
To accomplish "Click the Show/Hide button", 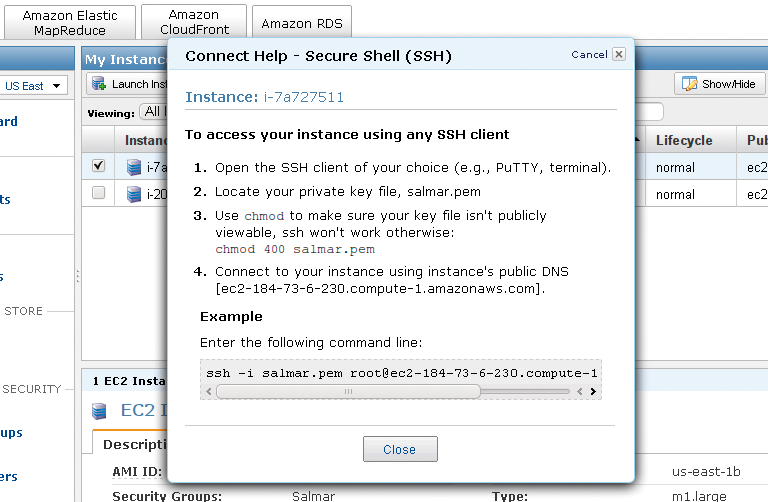I will click(720, 84).
